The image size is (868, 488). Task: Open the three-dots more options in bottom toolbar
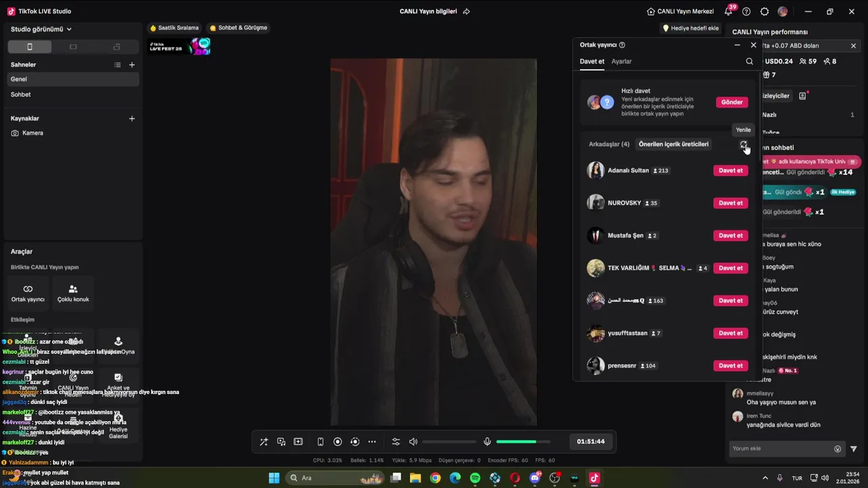[x=372, y=442]
